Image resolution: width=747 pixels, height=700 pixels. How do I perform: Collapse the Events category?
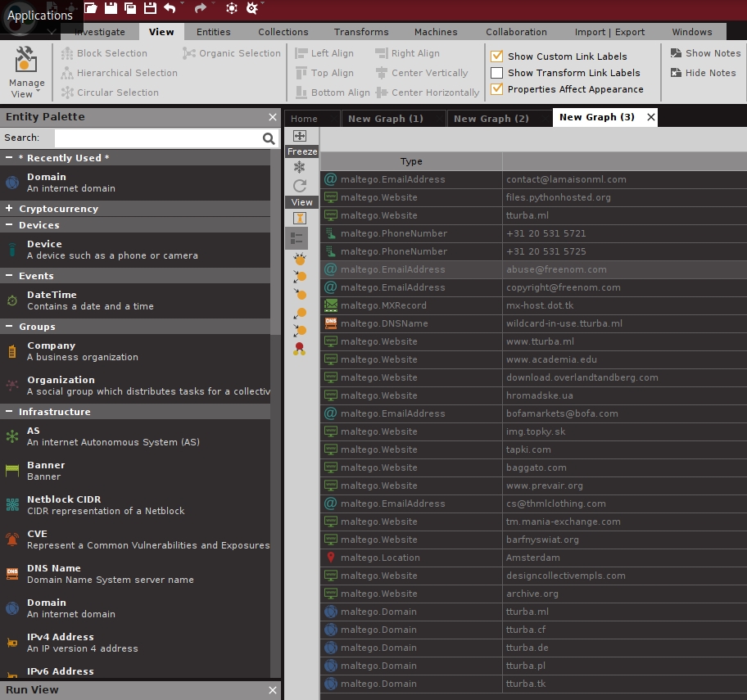9,275
